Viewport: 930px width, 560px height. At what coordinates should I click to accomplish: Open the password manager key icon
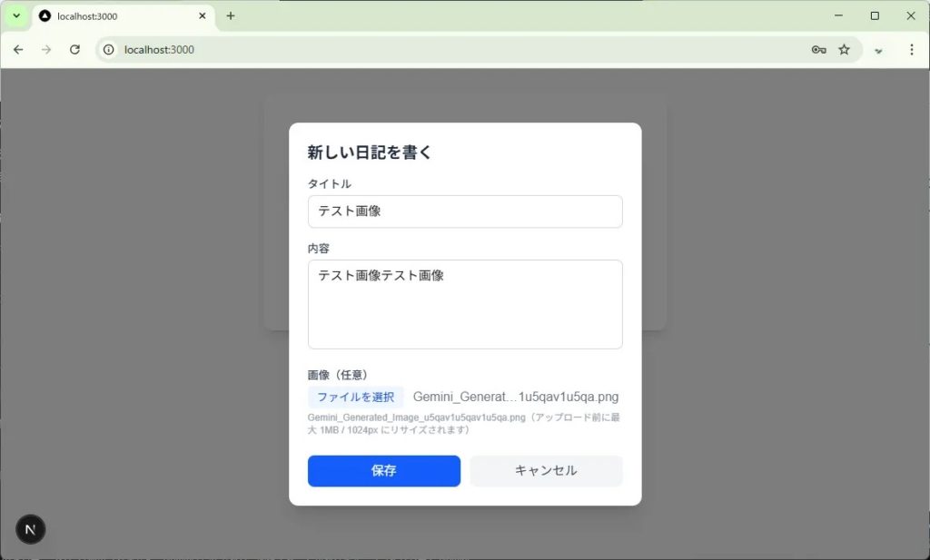(x=818, y=50)
